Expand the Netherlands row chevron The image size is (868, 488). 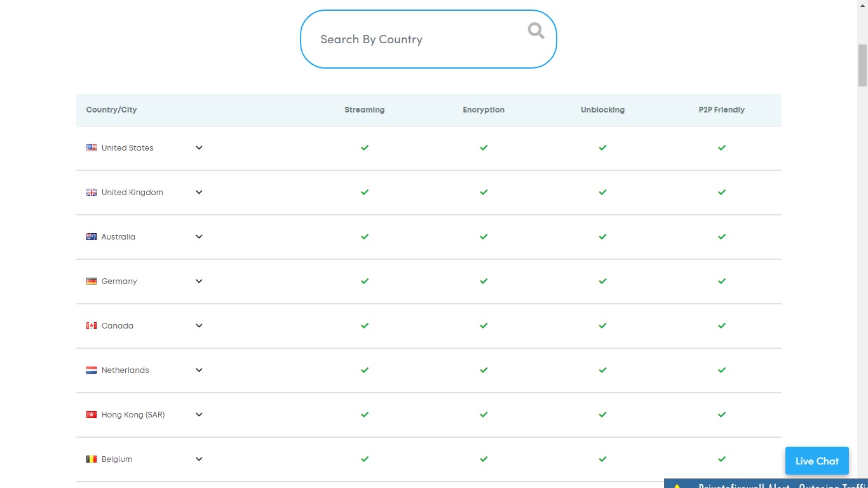pyautogui.click(x=199, y=370)
